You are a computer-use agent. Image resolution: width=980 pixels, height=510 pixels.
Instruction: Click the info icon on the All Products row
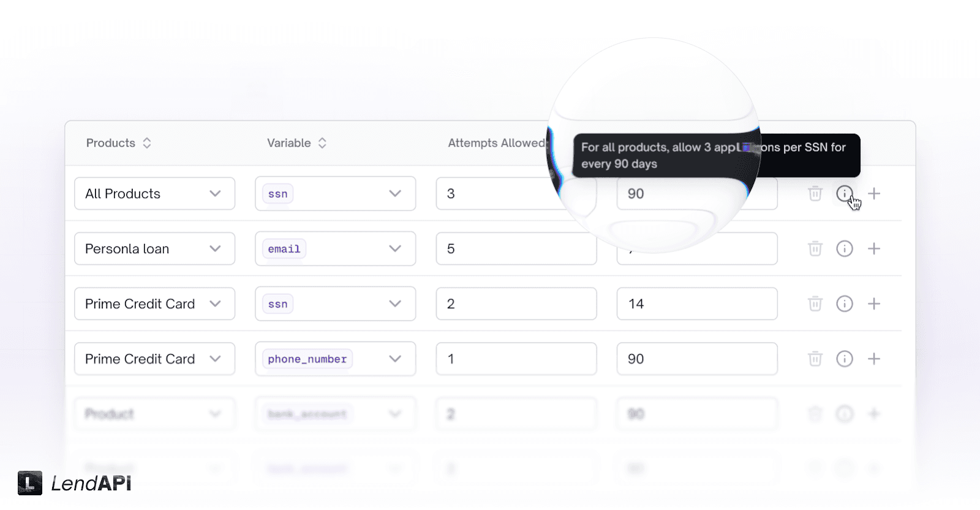pos(845,193)
